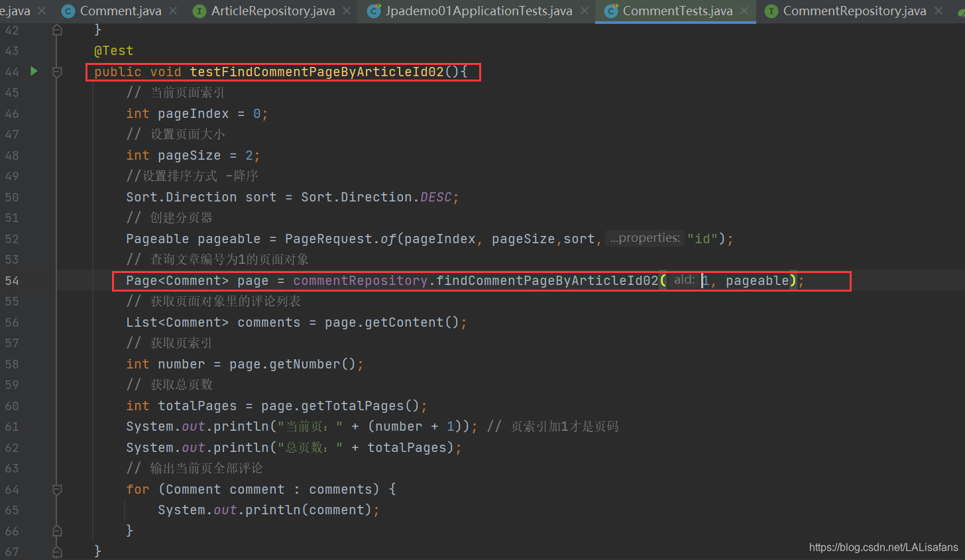The image size is (965, 560).
Task: Open the Jpademo01ApplicationTests.java tab
Action: point(479,11)
